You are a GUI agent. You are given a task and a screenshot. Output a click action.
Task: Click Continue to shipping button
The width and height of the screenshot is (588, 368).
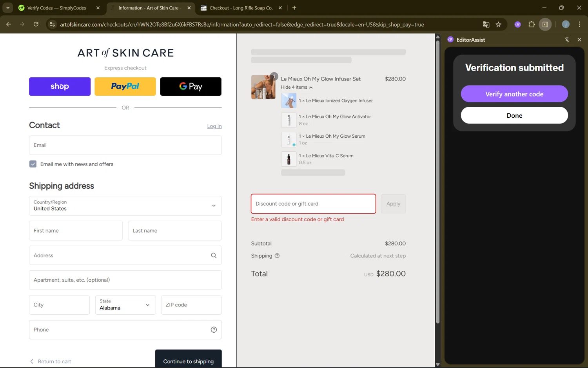[189, 359]
